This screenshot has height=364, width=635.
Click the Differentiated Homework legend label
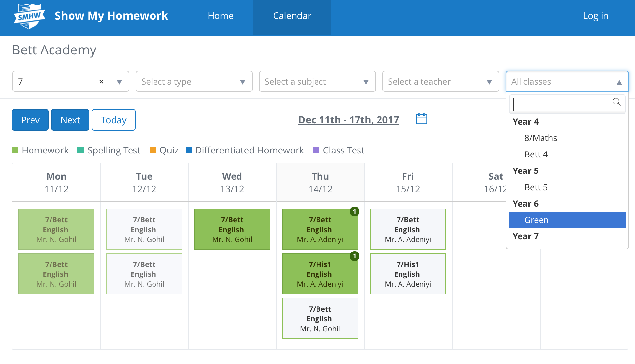point(250,150)
